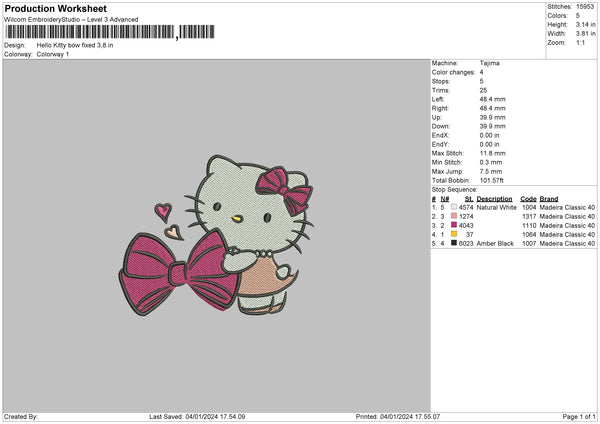Click the yellow thread color swatch
The width and height of the screenshot is (600, 424).
(x=455, y=234)
